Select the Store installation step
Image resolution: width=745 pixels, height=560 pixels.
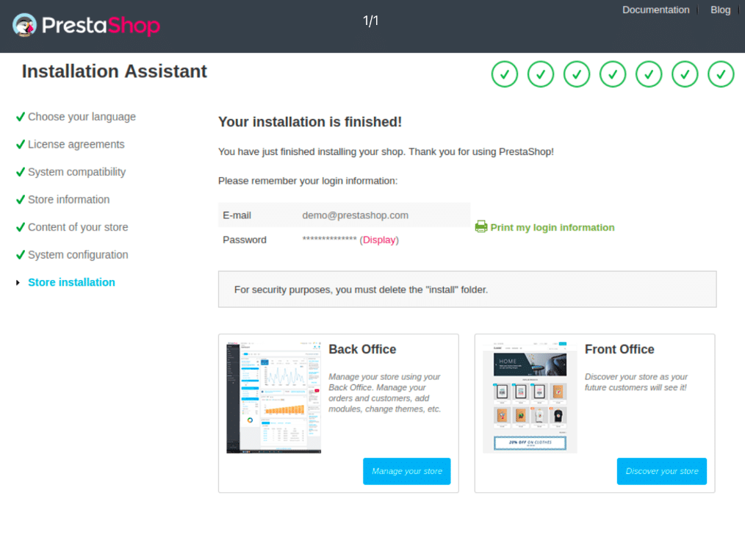click(71, 282)
